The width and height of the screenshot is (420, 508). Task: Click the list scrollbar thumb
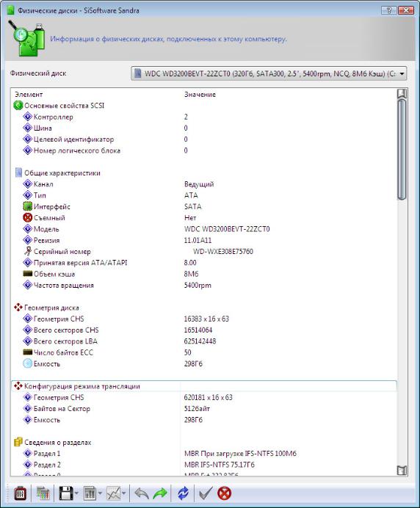click(x=402, y=149)
